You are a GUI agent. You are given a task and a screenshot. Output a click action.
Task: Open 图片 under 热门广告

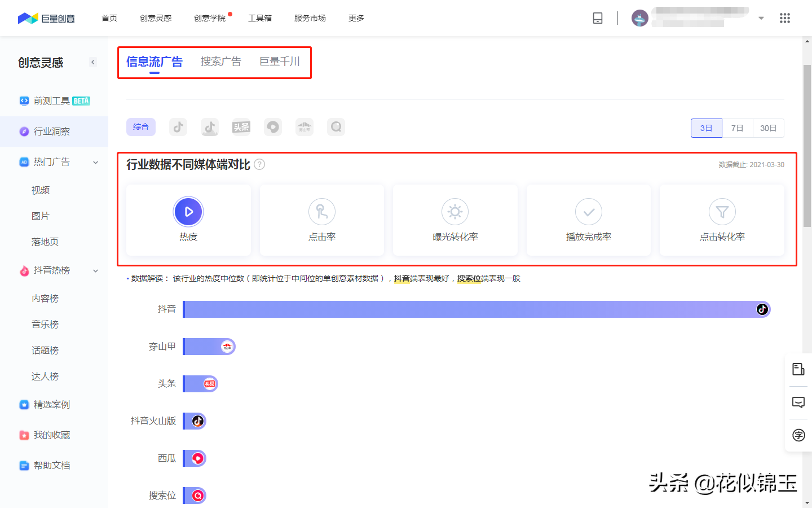(41, 216)
